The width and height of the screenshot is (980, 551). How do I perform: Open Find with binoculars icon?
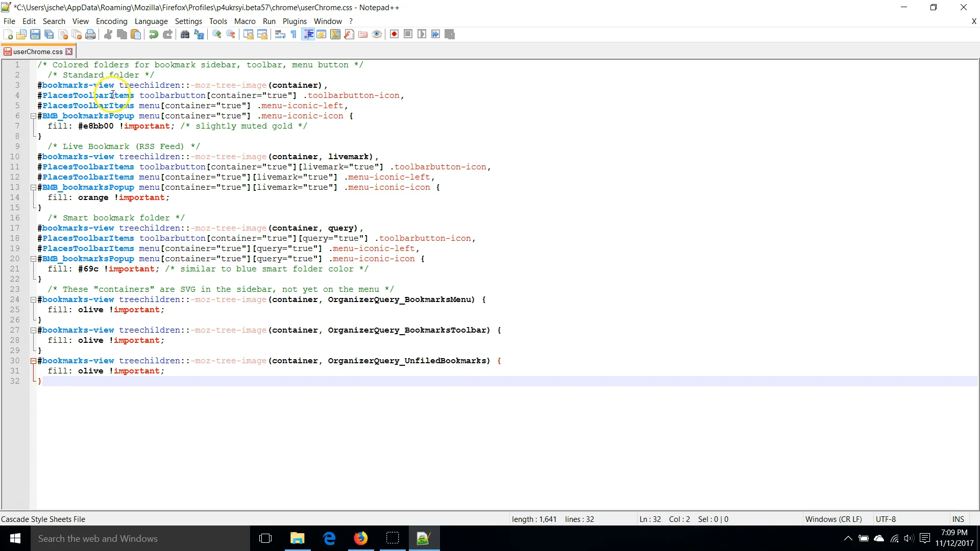click(185, 34)
